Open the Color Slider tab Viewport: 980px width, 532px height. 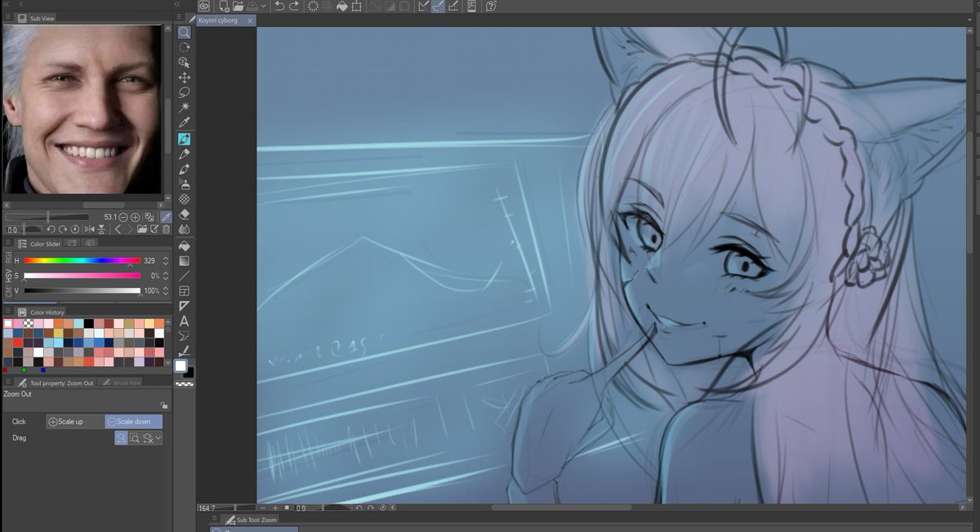click(39, 242)
